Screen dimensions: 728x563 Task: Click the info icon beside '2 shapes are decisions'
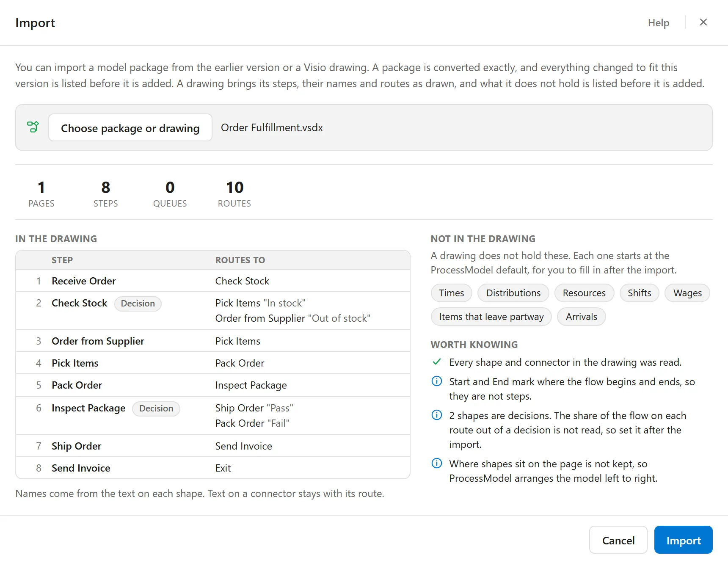click(x=437, y=415)
